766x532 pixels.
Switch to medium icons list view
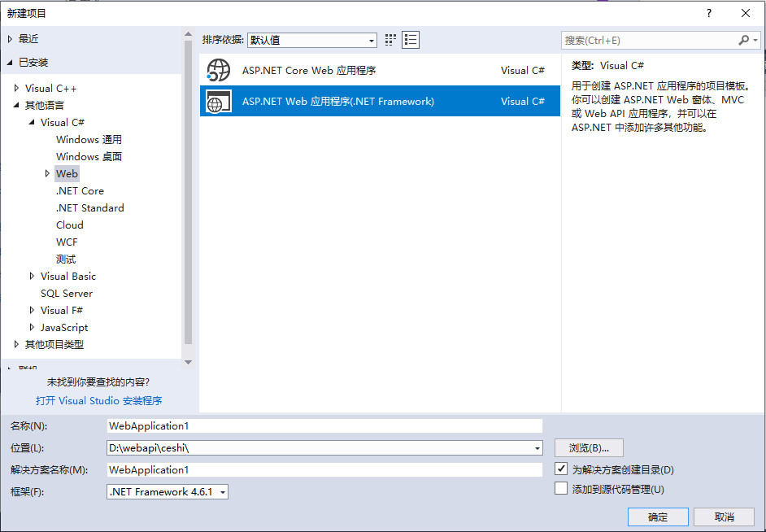tap(411, 40)
